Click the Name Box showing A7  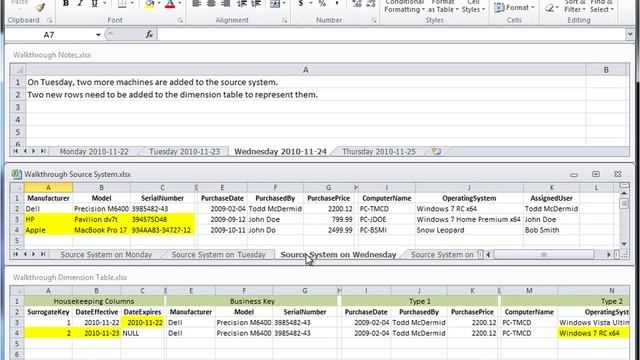tap(49, 35)
